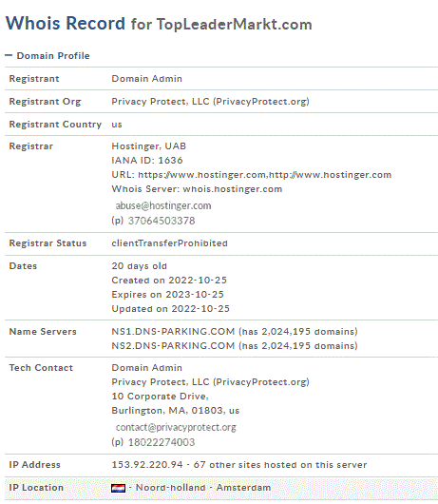
Task: Click the Registrant Org label
Action: pyautogui.click(x=45, y=102)
